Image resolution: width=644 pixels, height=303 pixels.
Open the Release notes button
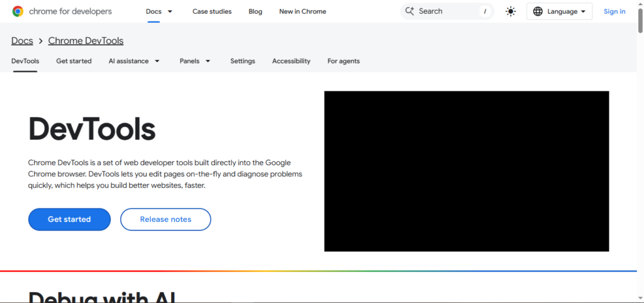(x=165, y=219)
